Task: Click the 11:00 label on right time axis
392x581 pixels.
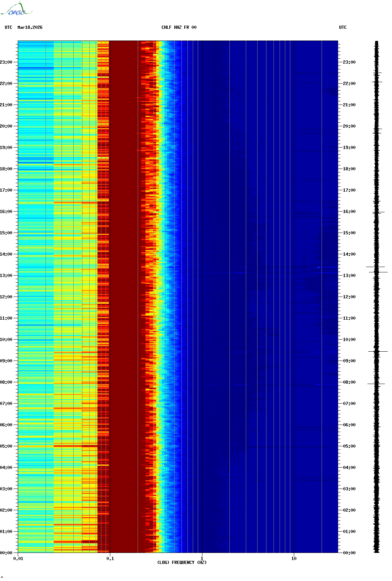Action: (x=349, y=318)
